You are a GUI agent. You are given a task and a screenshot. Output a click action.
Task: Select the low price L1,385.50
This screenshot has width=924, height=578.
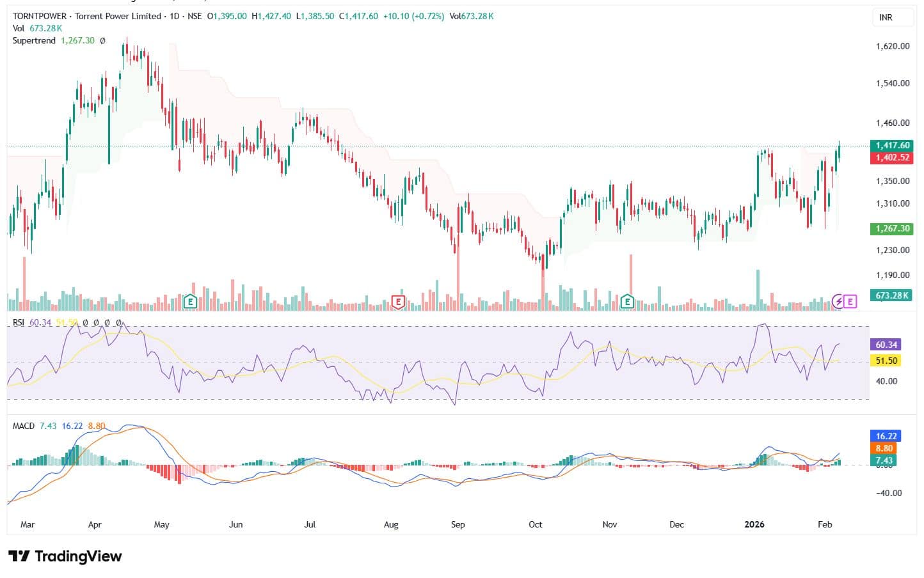315,16
